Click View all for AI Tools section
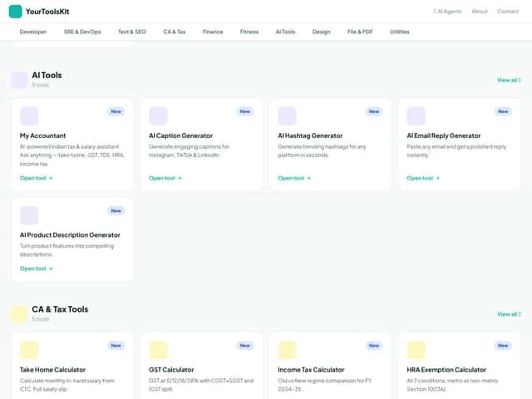The height and width of the screenshot is (399, 532). point(509,80)
